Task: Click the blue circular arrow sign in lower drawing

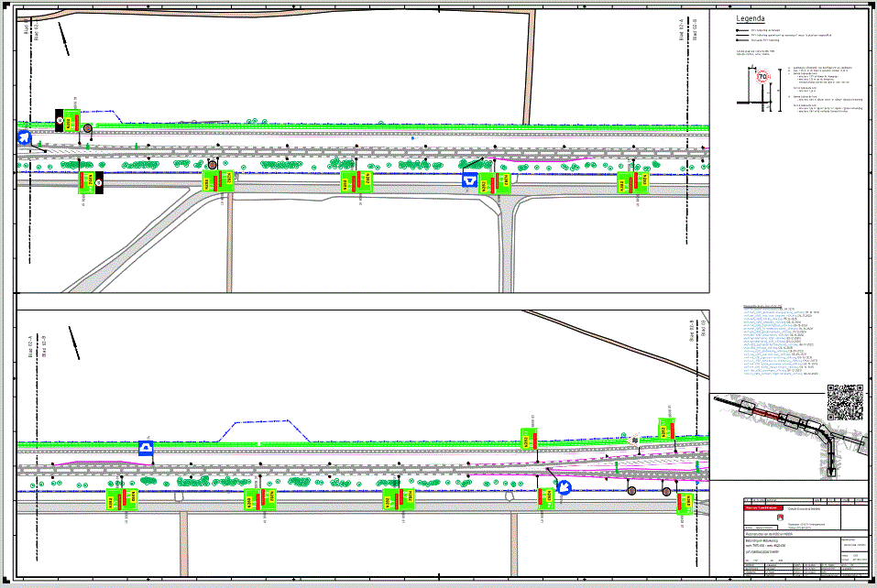Action: coord(565,488)
